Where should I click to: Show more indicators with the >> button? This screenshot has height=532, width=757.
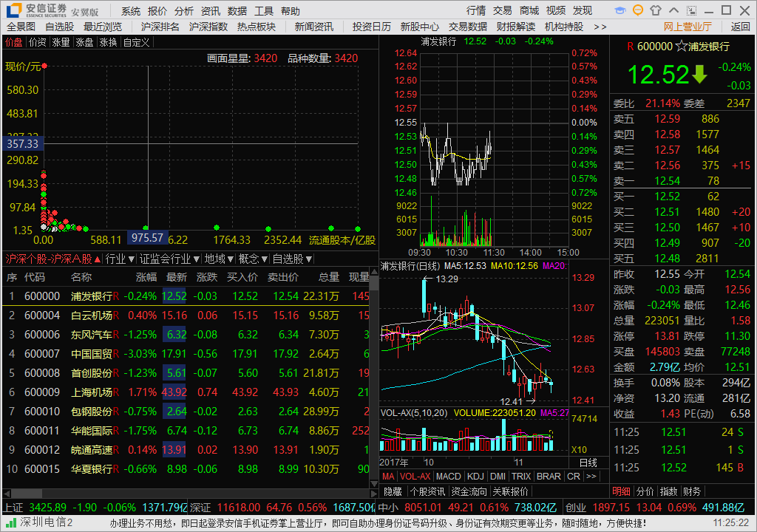(591, 476)
